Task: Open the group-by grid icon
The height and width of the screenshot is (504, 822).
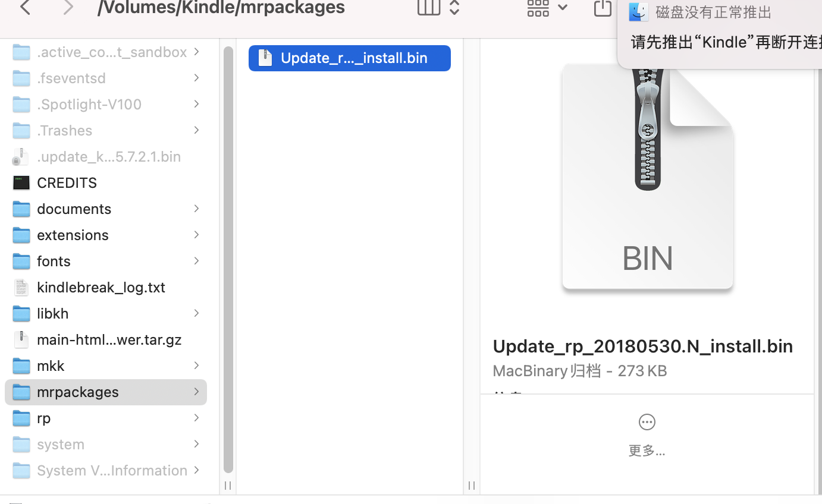Action: pyautogui.click(x=538, y=8)
